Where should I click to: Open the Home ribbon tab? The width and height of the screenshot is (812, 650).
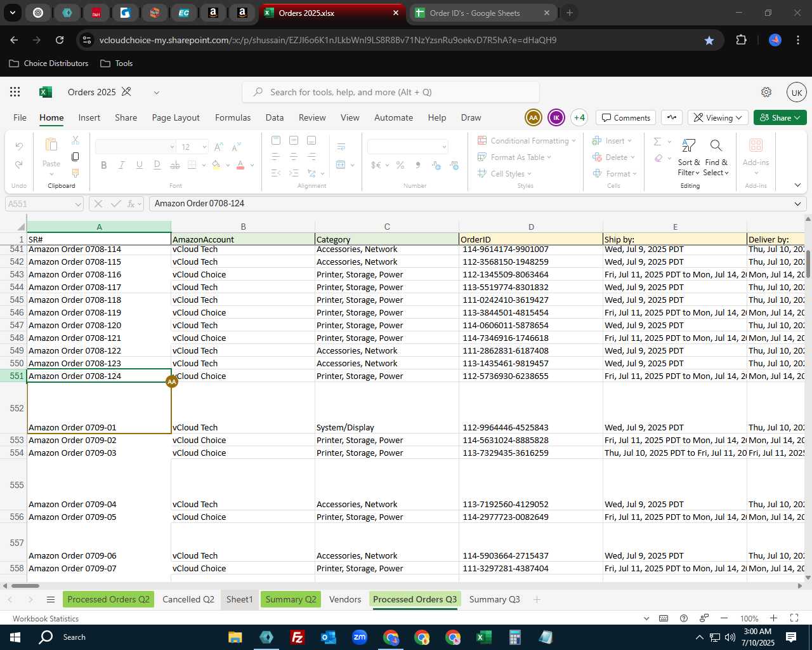pos(51,117)
